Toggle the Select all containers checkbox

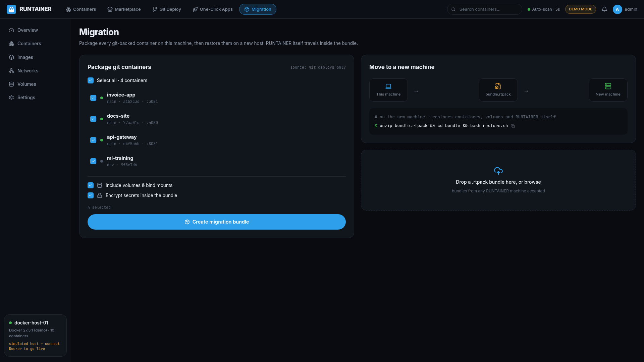[x=91, y=80]
